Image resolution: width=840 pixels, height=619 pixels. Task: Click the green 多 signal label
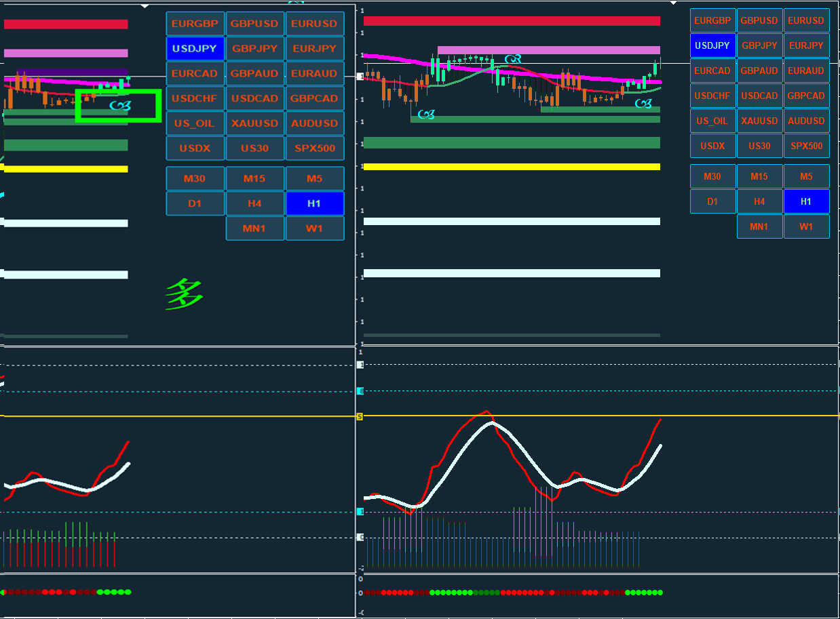click(x=184, y=296)
